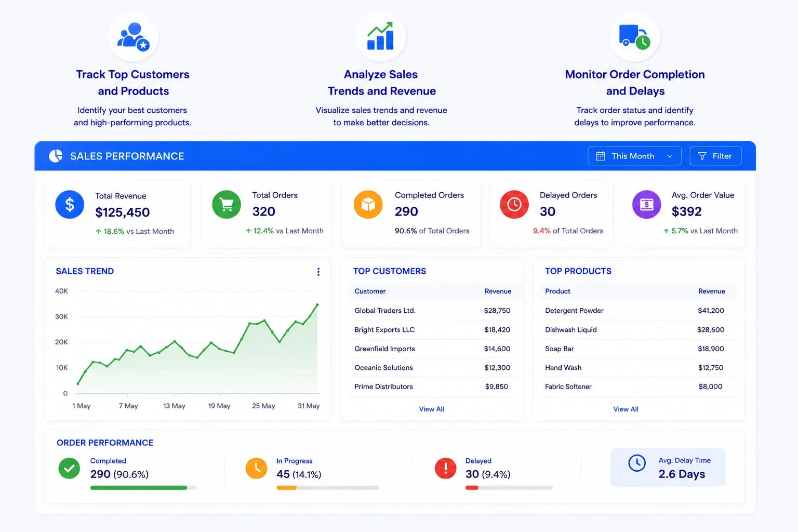Select the Detergent Powder product row
The image size is (798, 532).
click(x=638, y=311)
